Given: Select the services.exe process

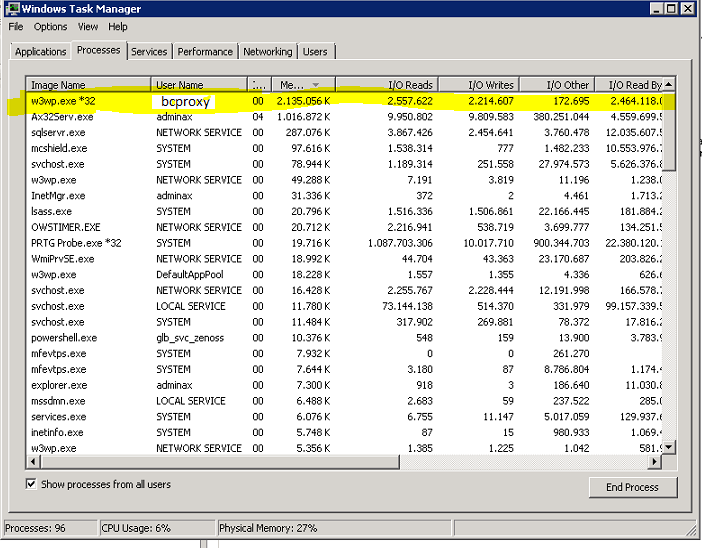Looking at the screenshot, I should coord(344,416).
